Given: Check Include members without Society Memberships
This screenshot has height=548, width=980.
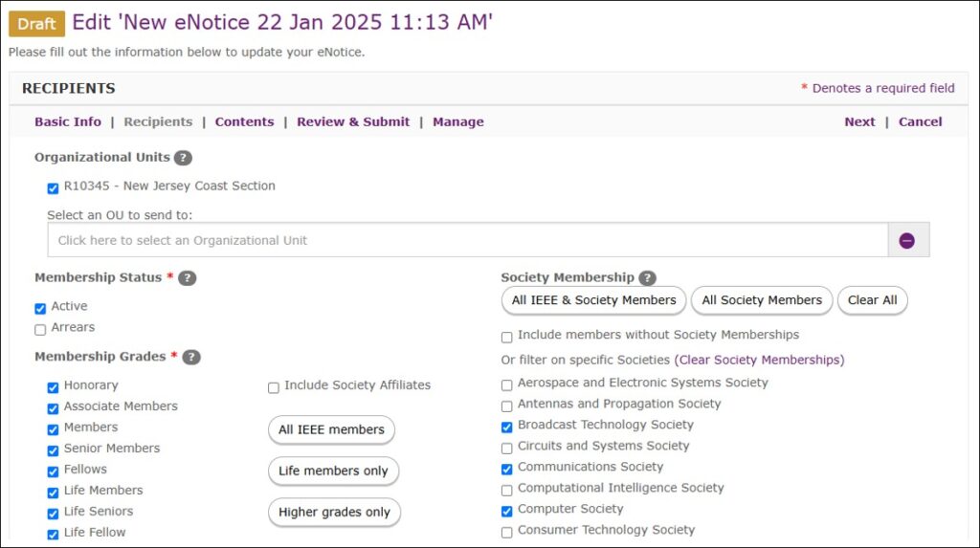Looking at the screenshot, I should [507, 338].
